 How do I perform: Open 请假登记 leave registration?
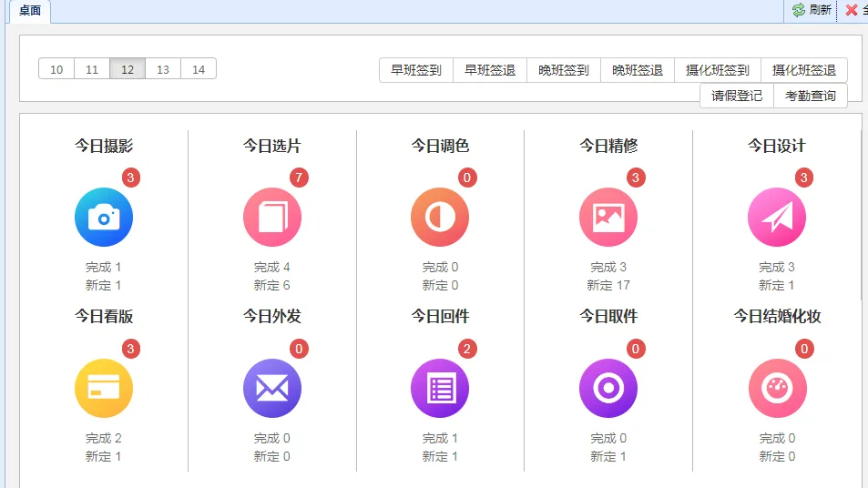pos(737,96)
